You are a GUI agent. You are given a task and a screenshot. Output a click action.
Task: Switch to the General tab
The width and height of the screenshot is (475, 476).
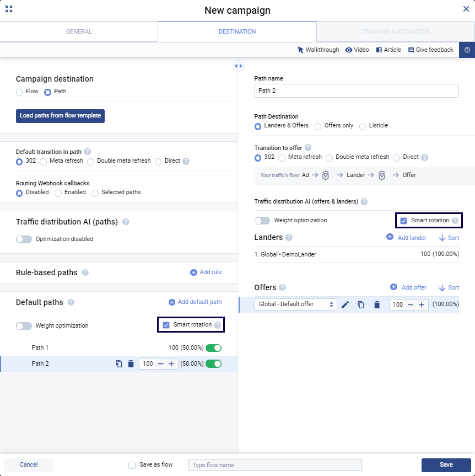[79, 32]
